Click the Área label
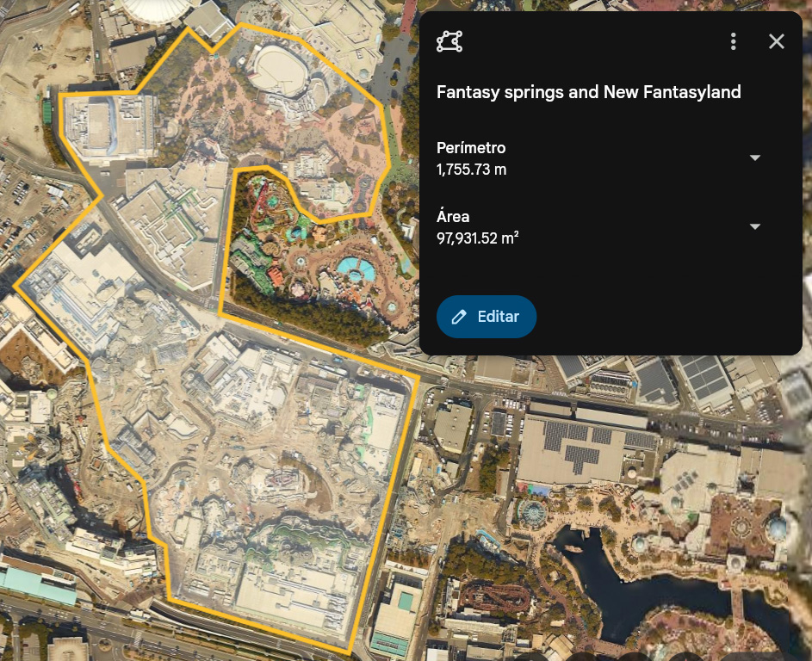 453,217
